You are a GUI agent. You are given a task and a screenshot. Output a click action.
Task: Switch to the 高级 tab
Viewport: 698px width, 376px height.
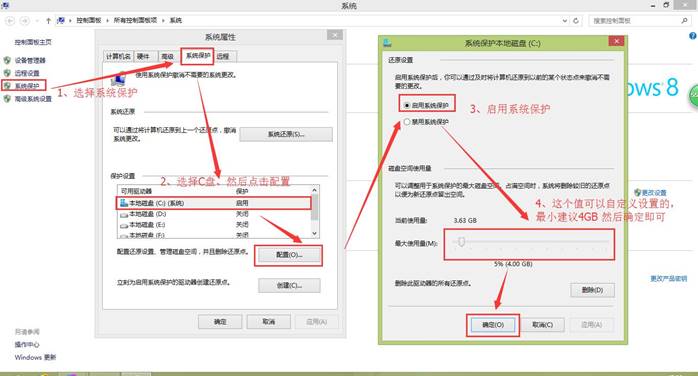pyautogui.click(x=167, y=57)
